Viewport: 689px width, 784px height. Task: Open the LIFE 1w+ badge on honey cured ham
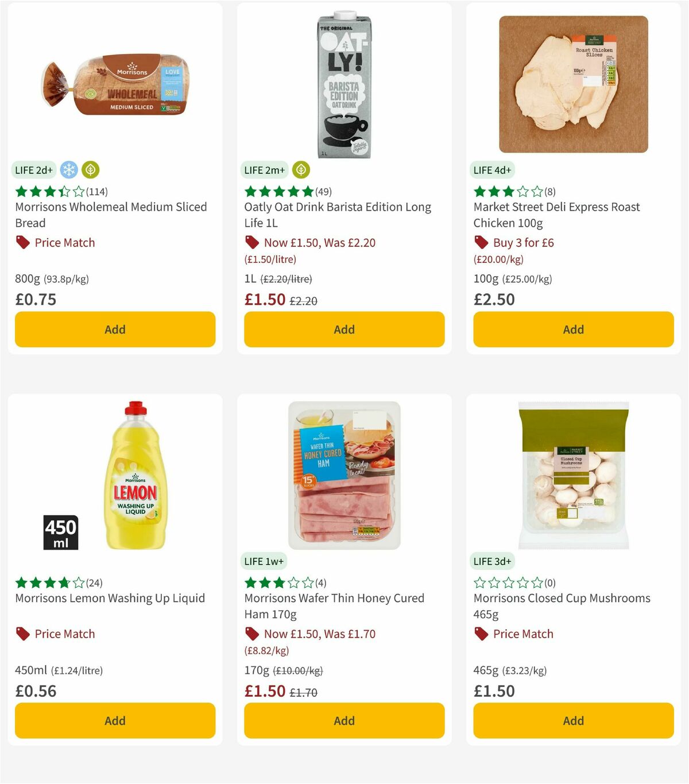pyautogui.click(x=264, y=561)
